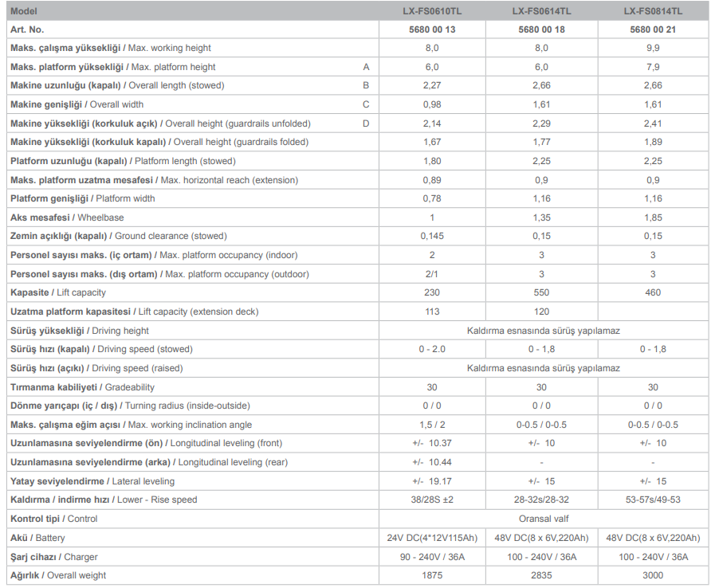The height and width of the screenshot is (588, 715).
Task: Select the overall weight value 2835
Action: pyautogui.click(x=541, y=575)
